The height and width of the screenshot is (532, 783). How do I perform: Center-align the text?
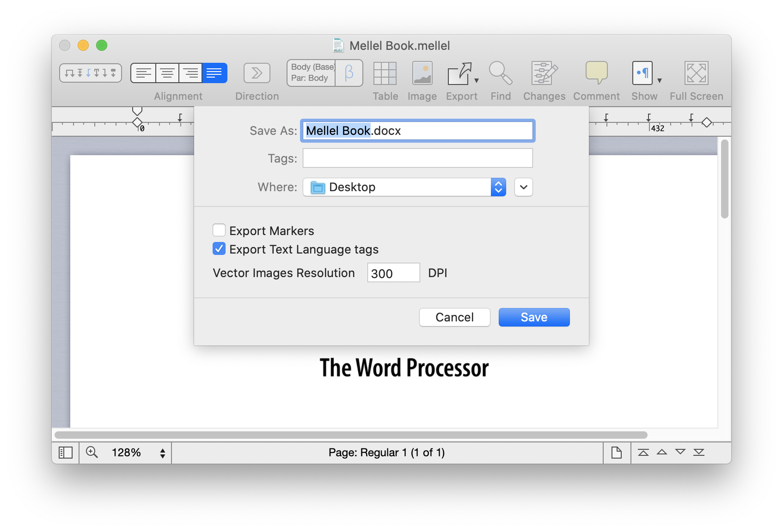(167, 73)
